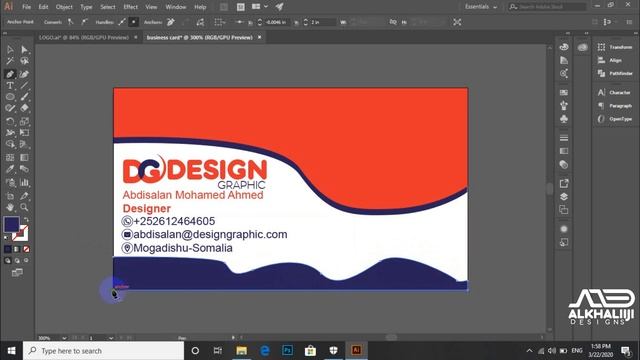Open the Transform panel
Screen dimensions: 640x360
click(x=615, y=47)
